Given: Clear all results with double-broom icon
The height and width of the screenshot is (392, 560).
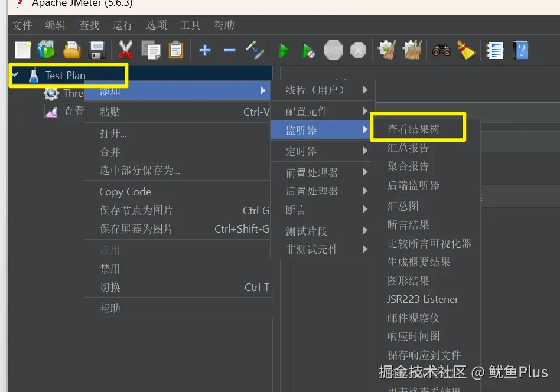Looking at the screenshot, I should pos(412,50).
